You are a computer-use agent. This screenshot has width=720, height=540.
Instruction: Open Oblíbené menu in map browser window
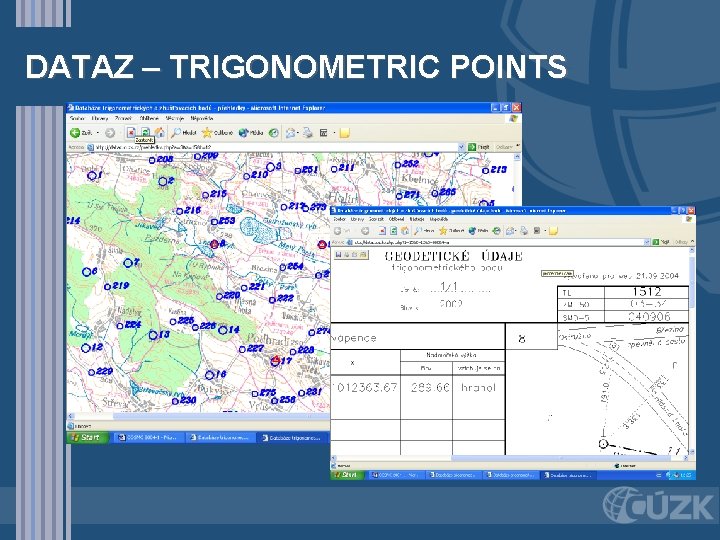149,118
